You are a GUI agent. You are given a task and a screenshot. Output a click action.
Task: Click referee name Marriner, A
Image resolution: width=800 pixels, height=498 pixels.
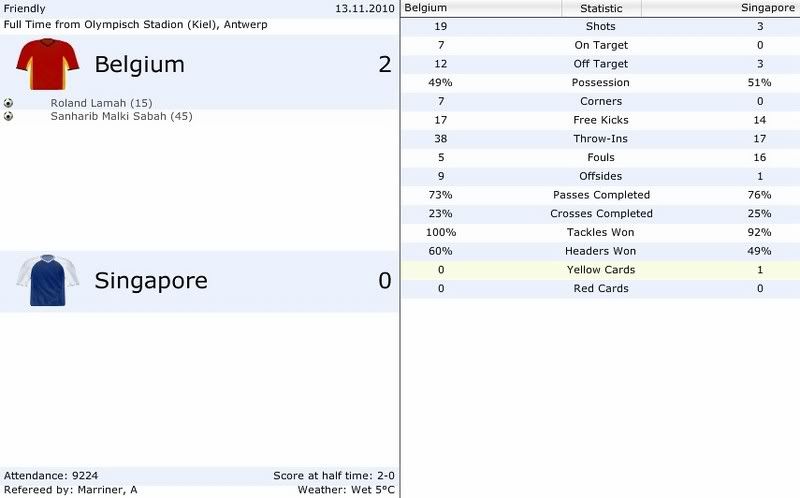107,490
